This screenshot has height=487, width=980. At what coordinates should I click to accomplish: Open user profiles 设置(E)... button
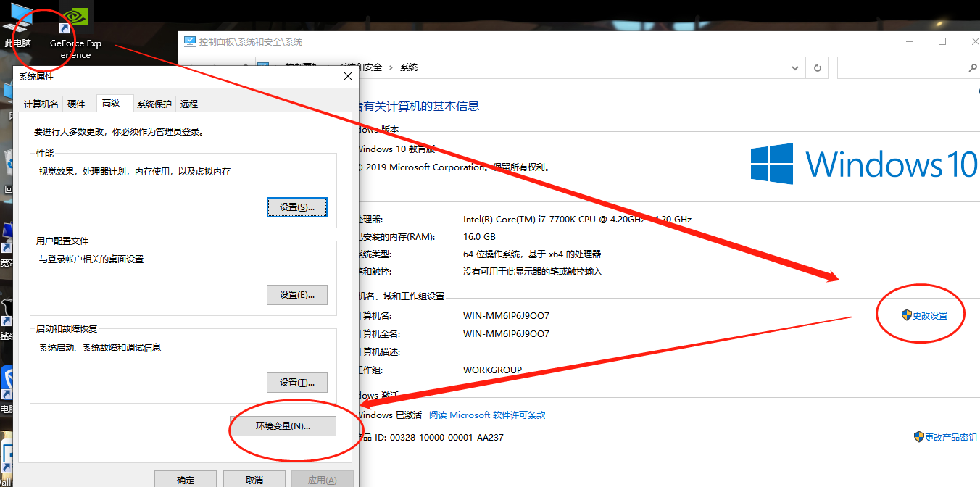[297, 295]
